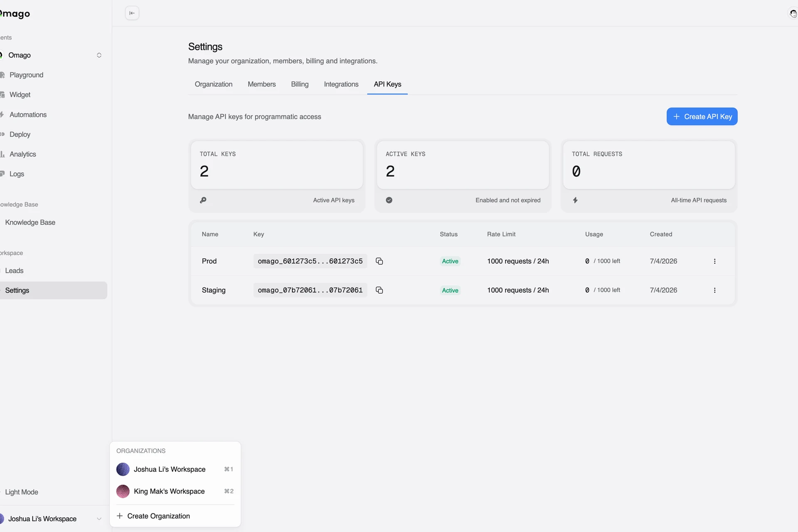Click the lightning icon under Total Requests
Screen dimensions: 798x532
(575, 200)
